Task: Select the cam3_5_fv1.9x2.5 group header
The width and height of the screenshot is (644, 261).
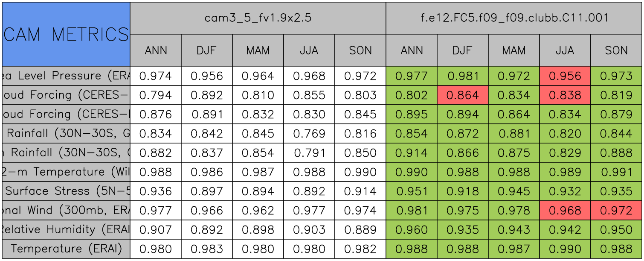Action: pyautogui.click(x=258, y=18)
